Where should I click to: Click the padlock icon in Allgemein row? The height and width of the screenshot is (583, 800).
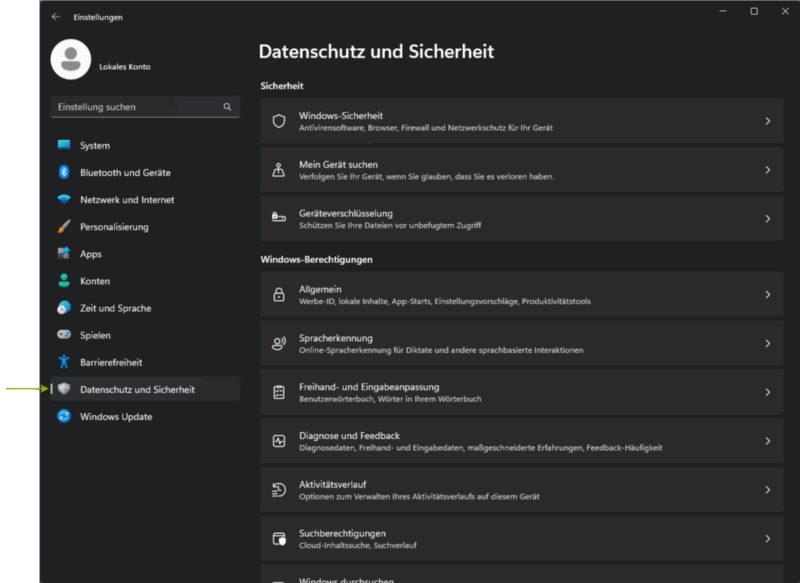click(x=279, y=294)
